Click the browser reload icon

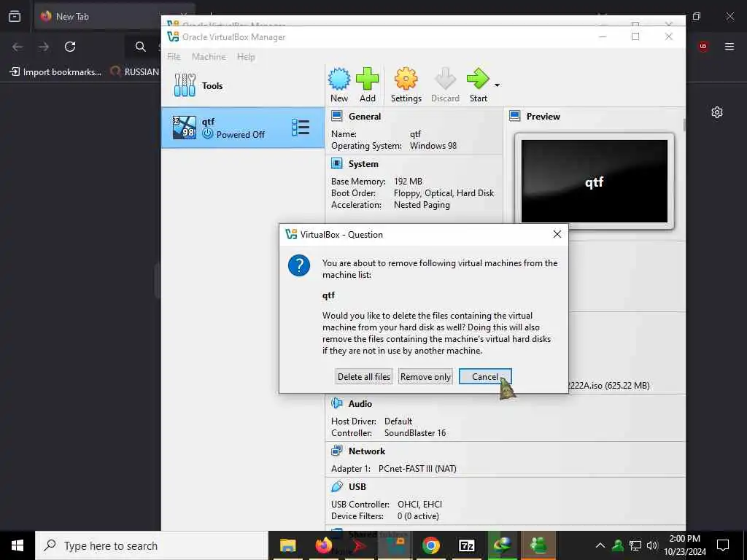click(x=70, y=46)
